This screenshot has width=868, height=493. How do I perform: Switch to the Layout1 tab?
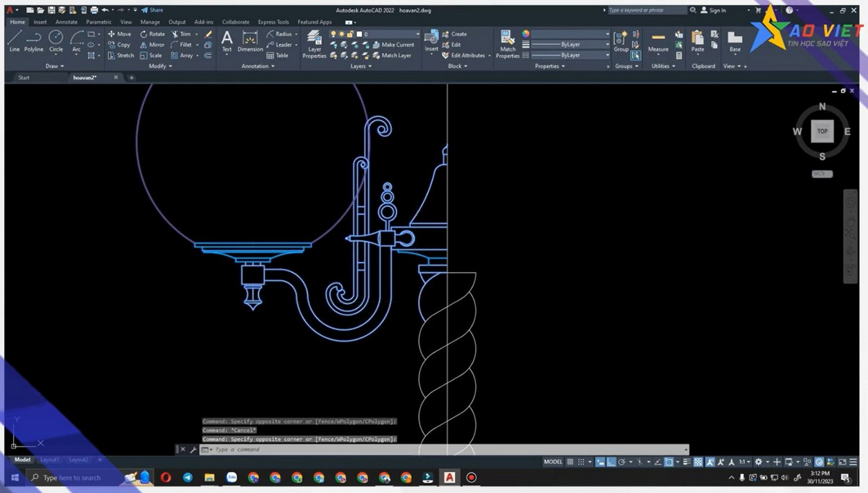coord(49,459)
